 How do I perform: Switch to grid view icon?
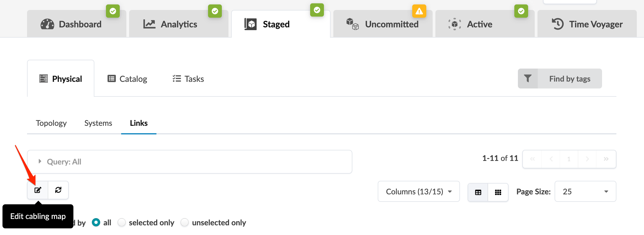click(498, 192)
